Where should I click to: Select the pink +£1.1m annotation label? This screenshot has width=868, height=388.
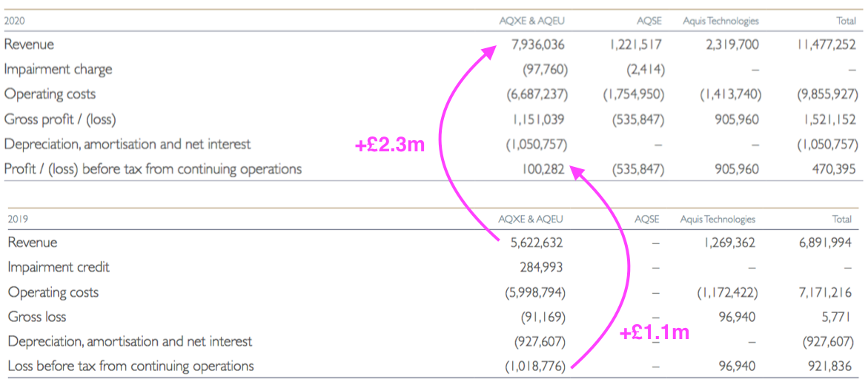click(x=654, y=332)
